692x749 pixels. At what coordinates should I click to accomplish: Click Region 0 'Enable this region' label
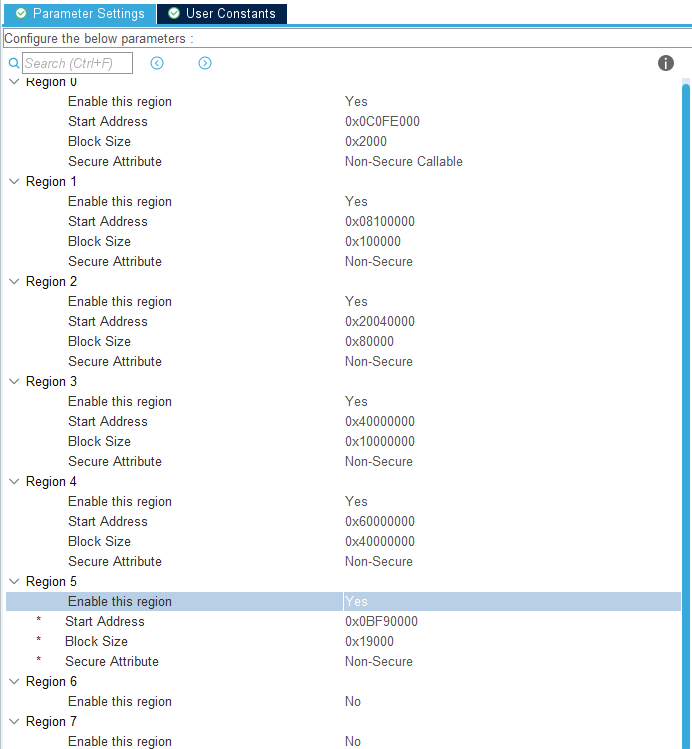[x=120, y=102]
